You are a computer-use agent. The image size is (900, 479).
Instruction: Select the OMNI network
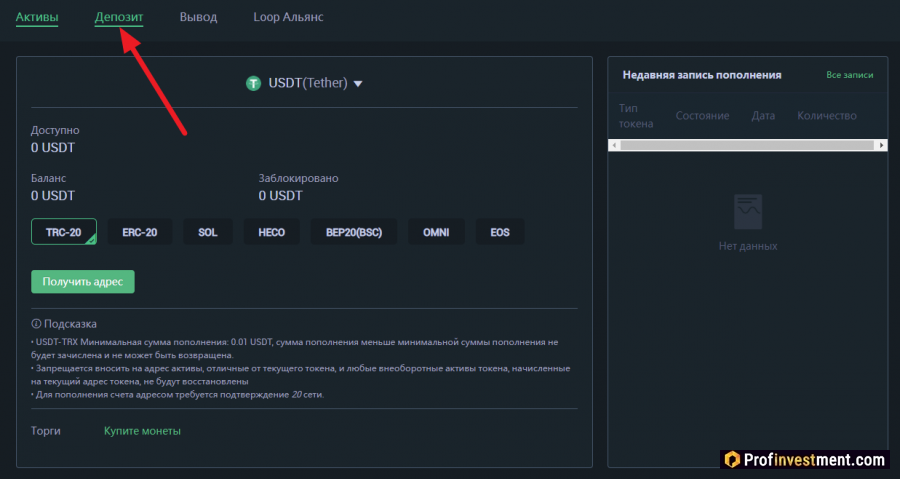(x=436, y=232)
